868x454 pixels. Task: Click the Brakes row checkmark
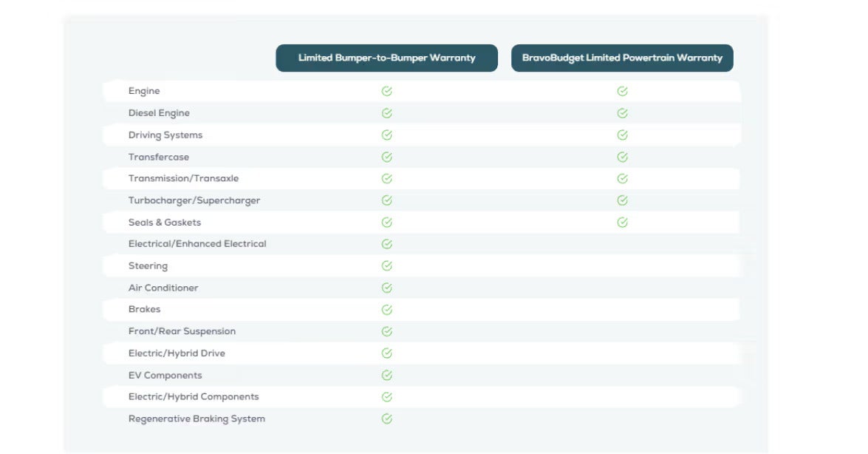pyautogui.click(x=386, y=309)
